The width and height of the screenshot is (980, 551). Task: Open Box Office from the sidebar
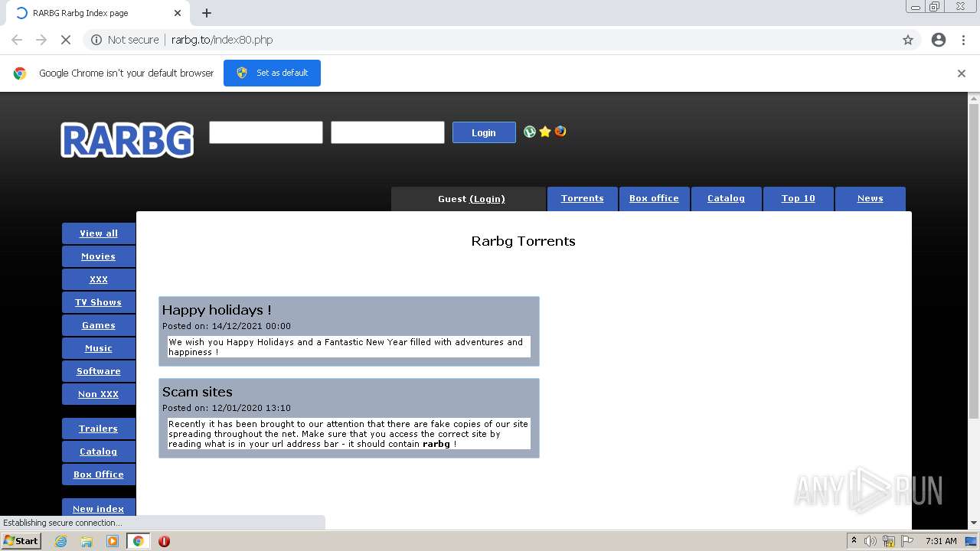click(99, 474)
